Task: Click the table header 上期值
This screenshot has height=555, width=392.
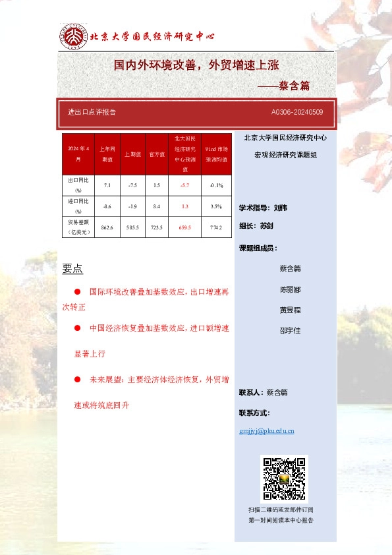Action: point(132,154)
